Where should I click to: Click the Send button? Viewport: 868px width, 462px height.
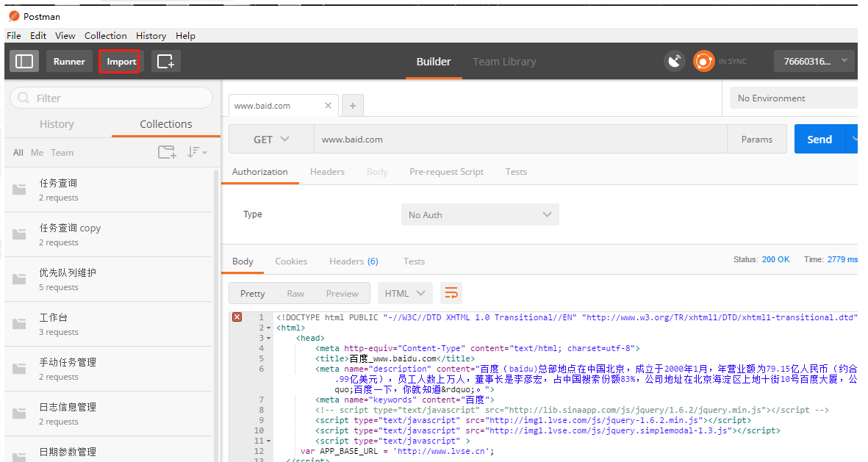coord(819,139)
